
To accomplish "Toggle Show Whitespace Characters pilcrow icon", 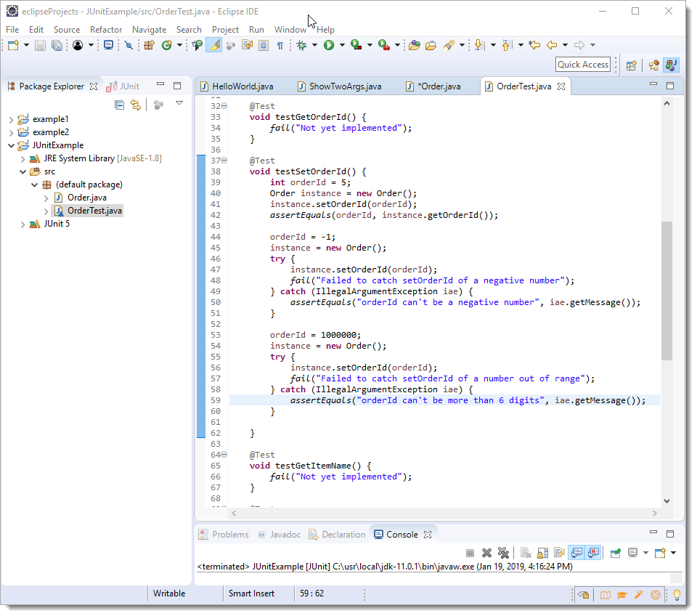I will 280,45.
